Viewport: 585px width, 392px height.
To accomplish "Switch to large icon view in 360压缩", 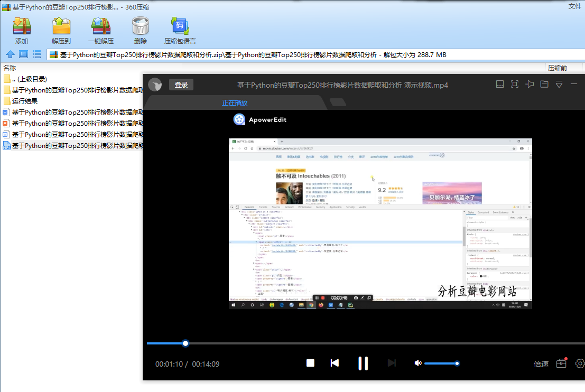I will click(x=23, y=54).
